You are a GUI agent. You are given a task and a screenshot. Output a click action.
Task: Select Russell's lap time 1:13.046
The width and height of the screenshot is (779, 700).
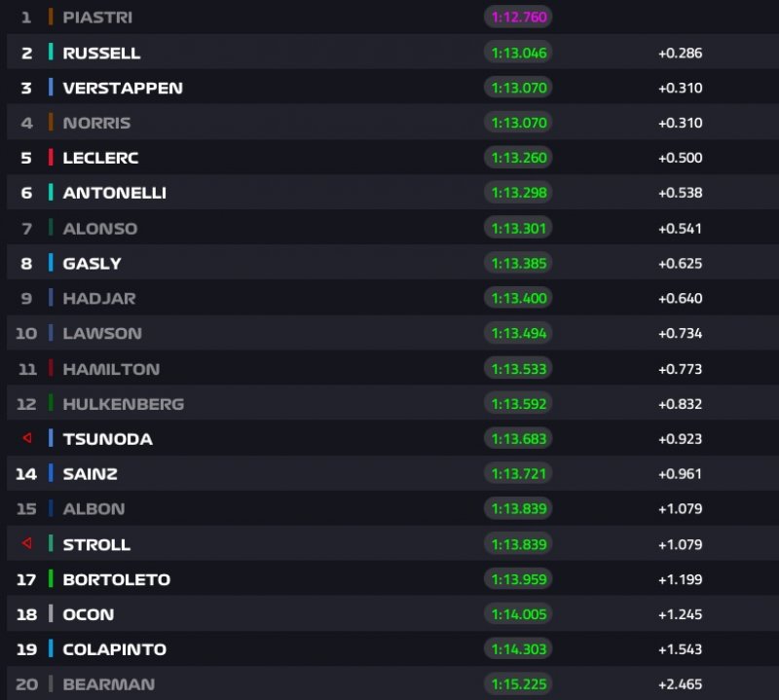click(518, 53)
